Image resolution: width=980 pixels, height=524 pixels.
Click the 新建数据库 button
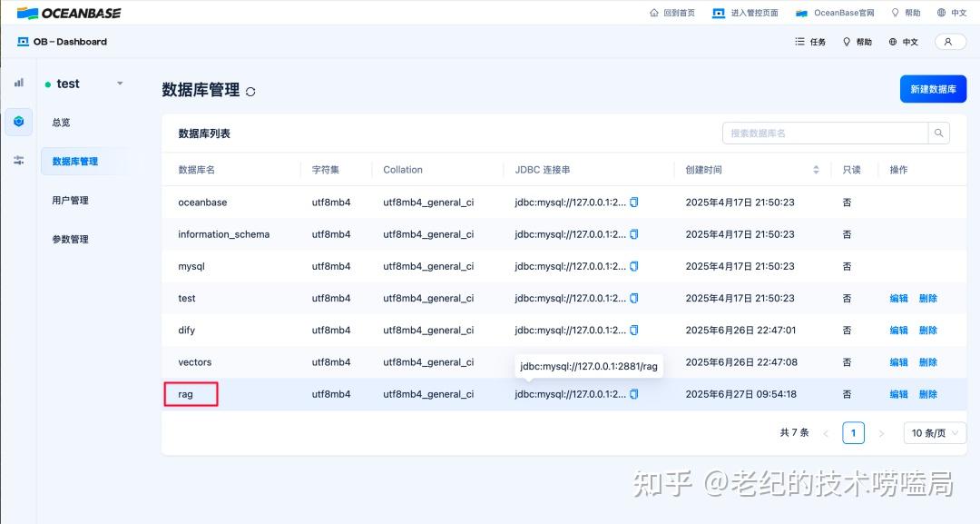click(x=934, y=89)
